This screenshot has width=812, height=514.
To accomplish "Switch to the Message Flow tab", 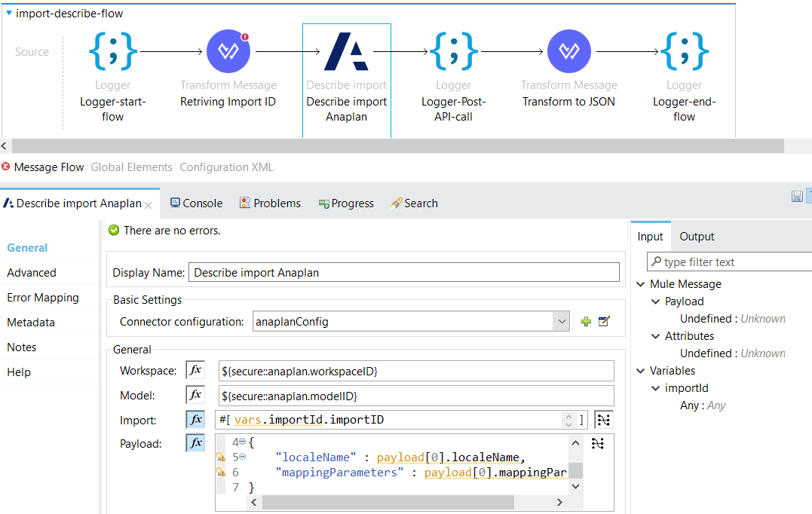I will (49, 167).
